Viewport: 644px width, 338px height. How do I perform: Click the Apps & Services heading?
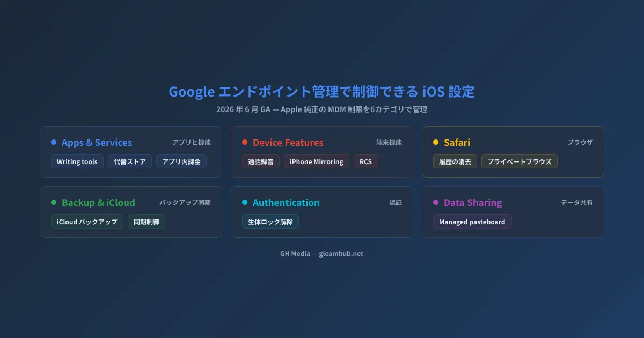(97, 143)
